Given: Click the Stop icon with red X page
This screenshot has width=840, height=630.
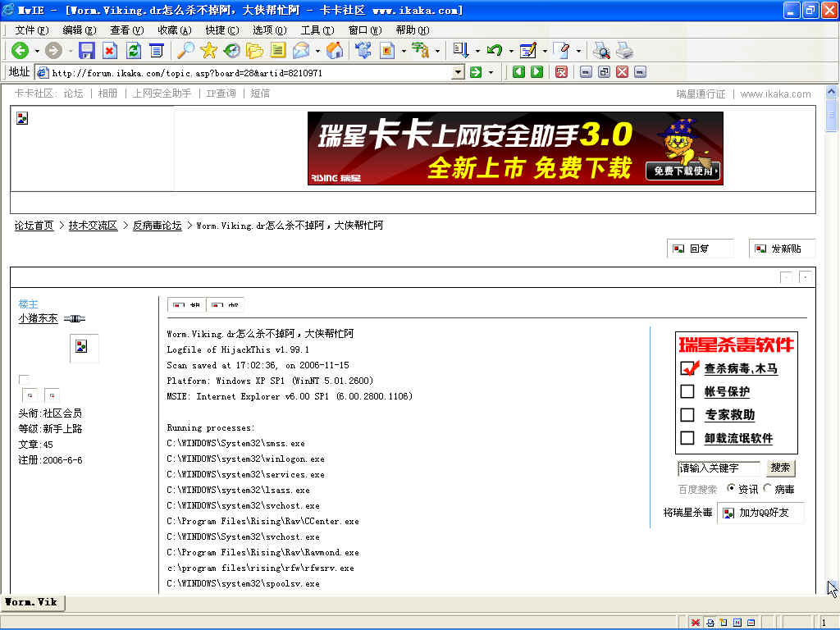Looking at the screenshot, I should [x=110, y=51].
